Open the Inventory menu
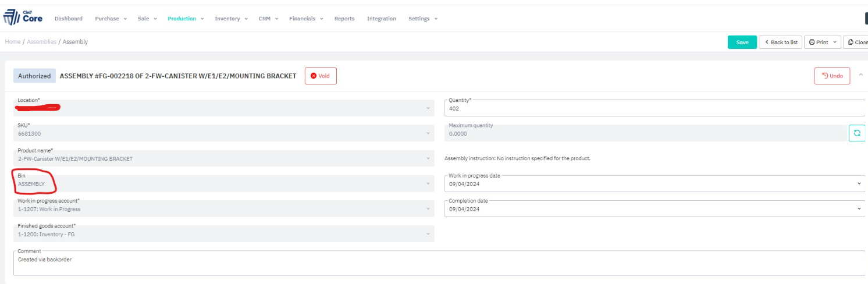Image resolution: width=868 pixels, height=287 pixels. pos(231,19)
